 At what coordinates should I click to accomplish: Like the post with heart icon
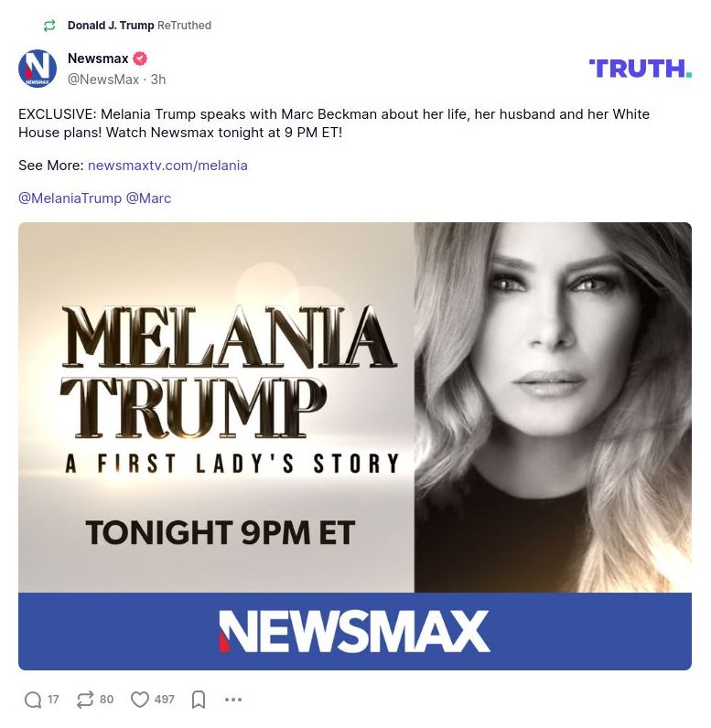pos(139,700)
